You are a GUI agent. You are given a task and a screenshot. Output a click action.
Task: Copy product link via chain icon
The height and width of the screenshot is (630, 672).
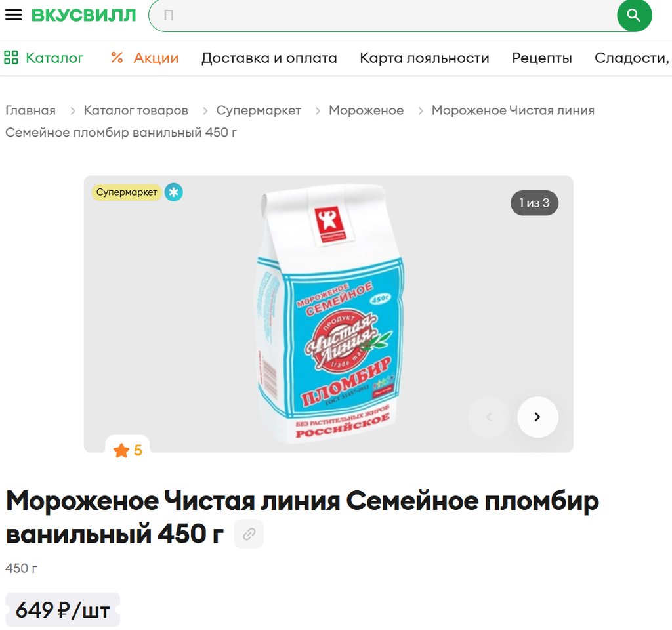tap(249, 534)
